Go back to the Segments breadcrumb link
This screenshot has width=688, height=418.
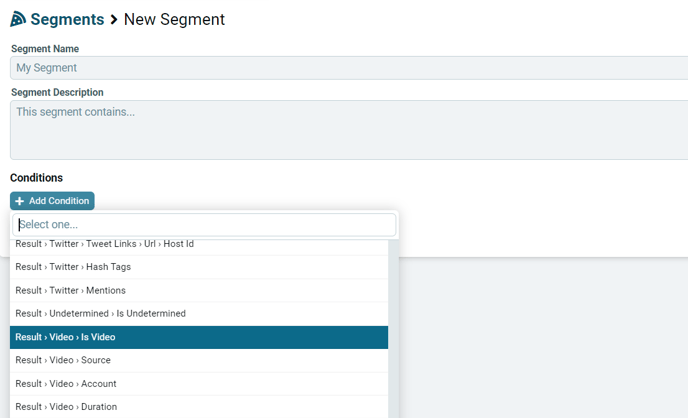[67, 19]
